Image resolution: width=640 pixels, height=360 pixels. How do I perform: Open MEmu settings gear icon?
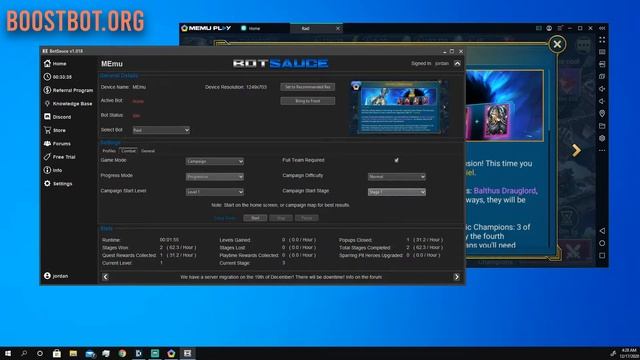pos(602,138)
